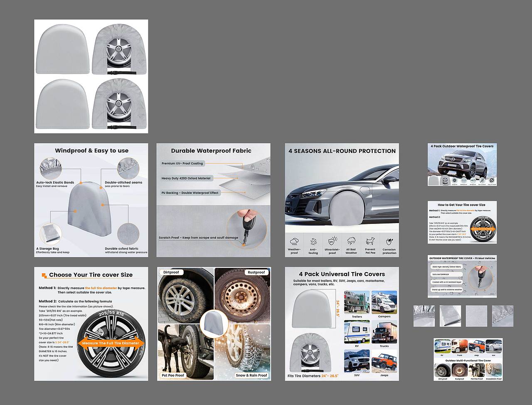Click the Storage Bag circular close-up
The image size is (532, 405).
[51, 234]
